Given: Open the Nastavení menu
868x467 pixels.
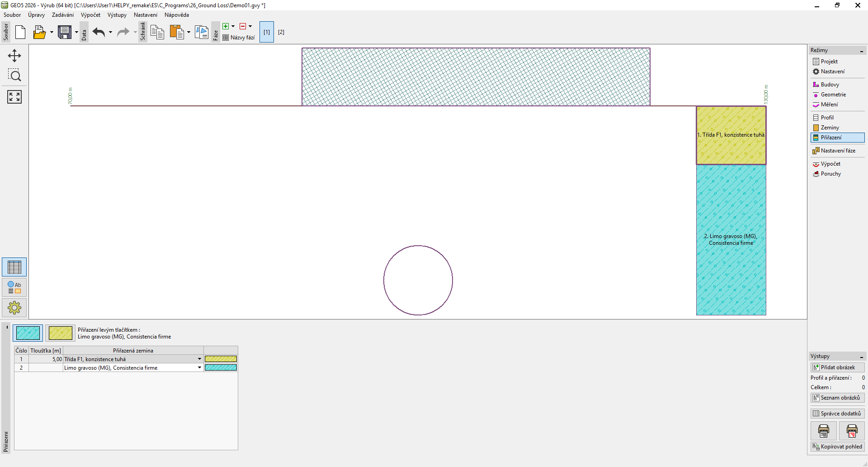Looking at the screenshot, I should (x=145, y=15).
